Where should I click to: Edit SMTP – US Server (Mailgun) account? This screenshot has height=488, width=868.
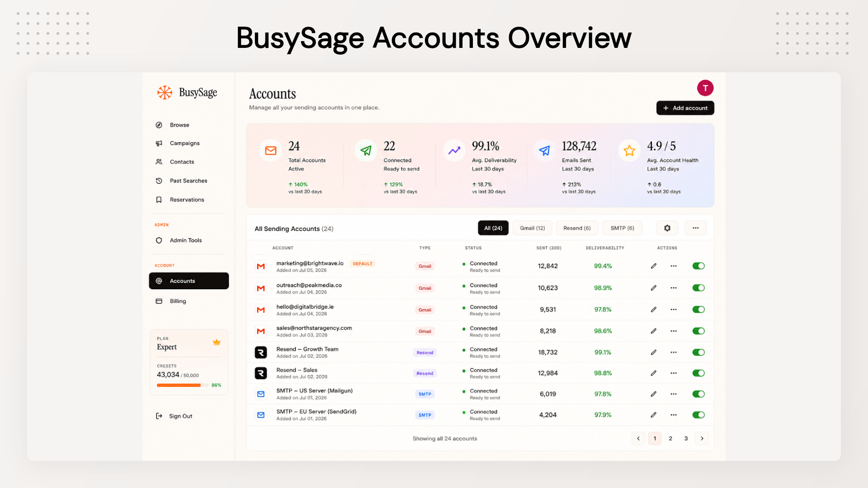click(654, 394)
